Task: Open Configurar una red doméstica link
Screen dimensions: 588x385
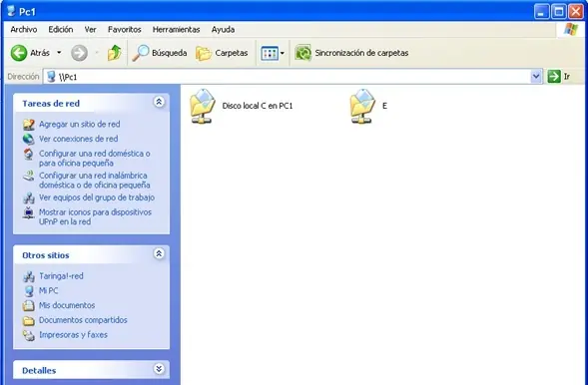Action: pos(95,158)
